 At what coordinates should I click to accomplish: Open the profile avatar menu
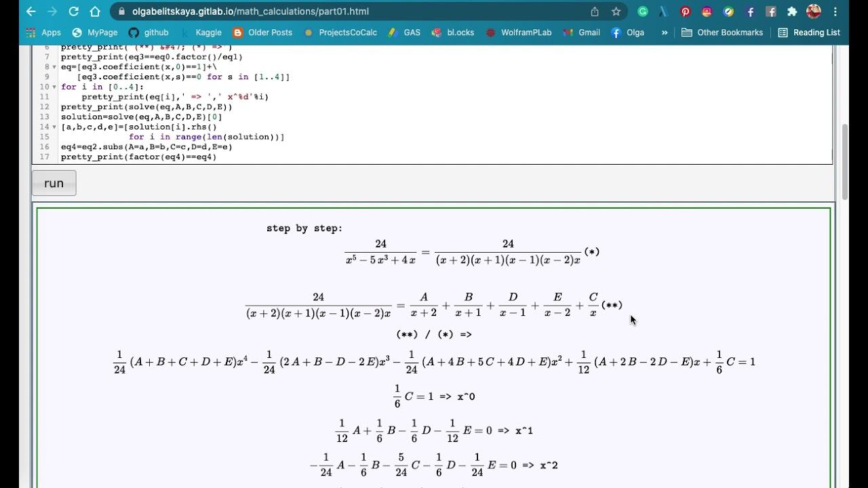tap(814, 12)
